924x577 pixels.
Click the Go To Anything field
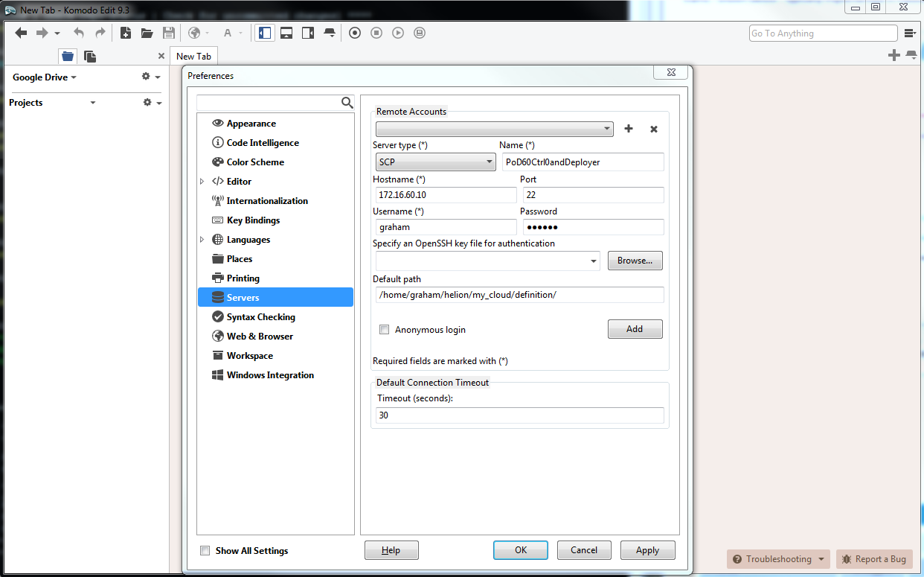click(x=823, y=33)
